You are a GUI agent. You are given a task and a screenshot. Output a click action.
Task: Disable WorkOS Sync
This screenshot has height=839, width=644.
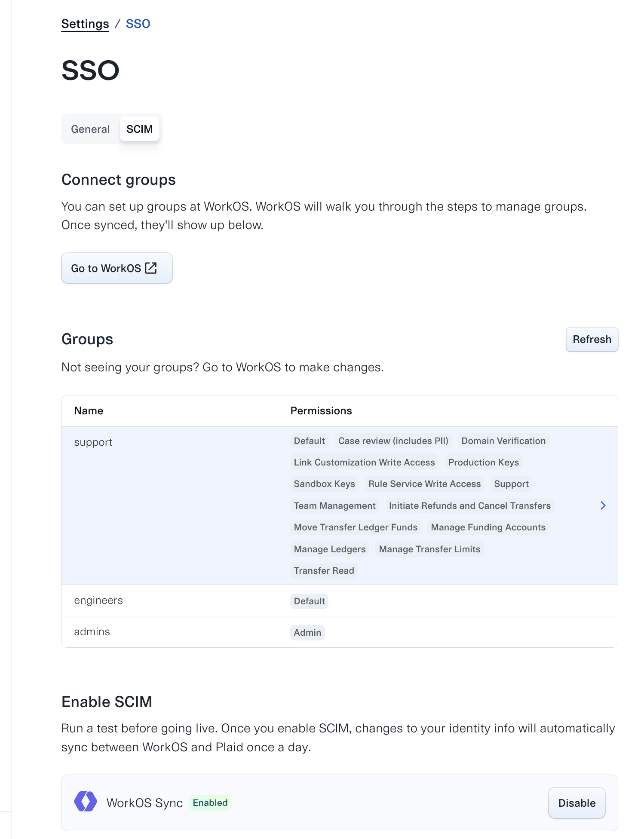pyautogui.click(x=577, y=802)
